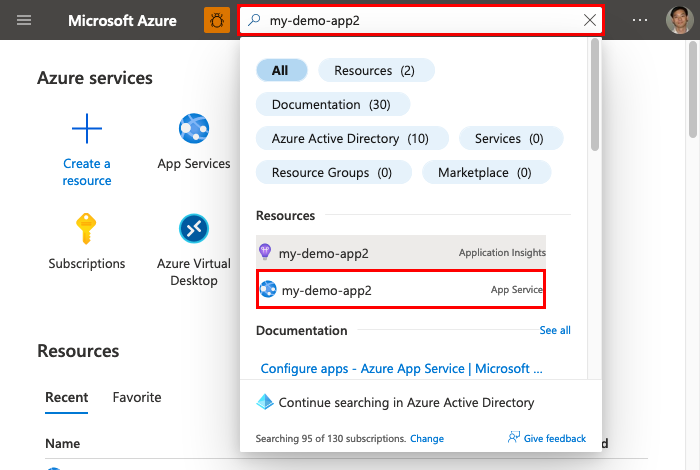Open the user account avatar
This screenshot has height=470, width=700.
[679, 20]
